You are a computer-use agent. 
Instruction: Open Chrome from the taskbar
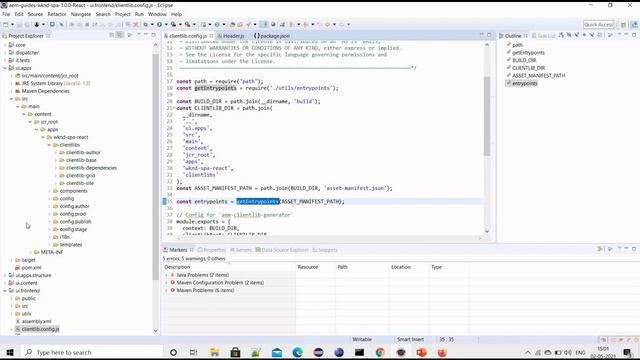pos(380,352)
